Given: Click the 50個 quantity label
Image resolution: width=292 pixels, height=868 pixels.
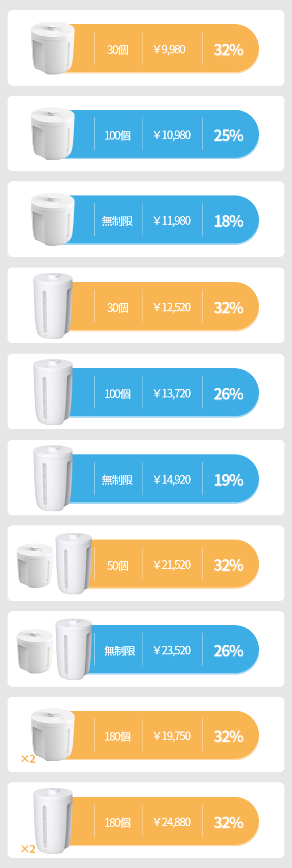Looking at the screenshot, I should point(118,565).
